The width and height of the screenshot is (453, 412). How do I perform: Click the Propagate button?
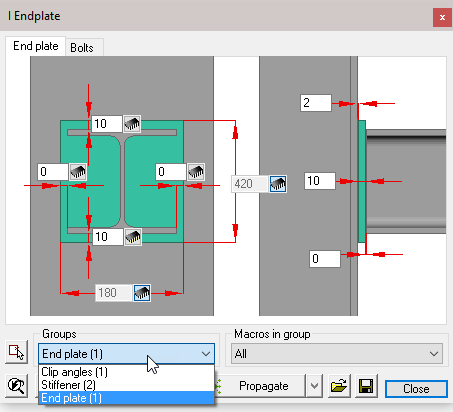263,386
